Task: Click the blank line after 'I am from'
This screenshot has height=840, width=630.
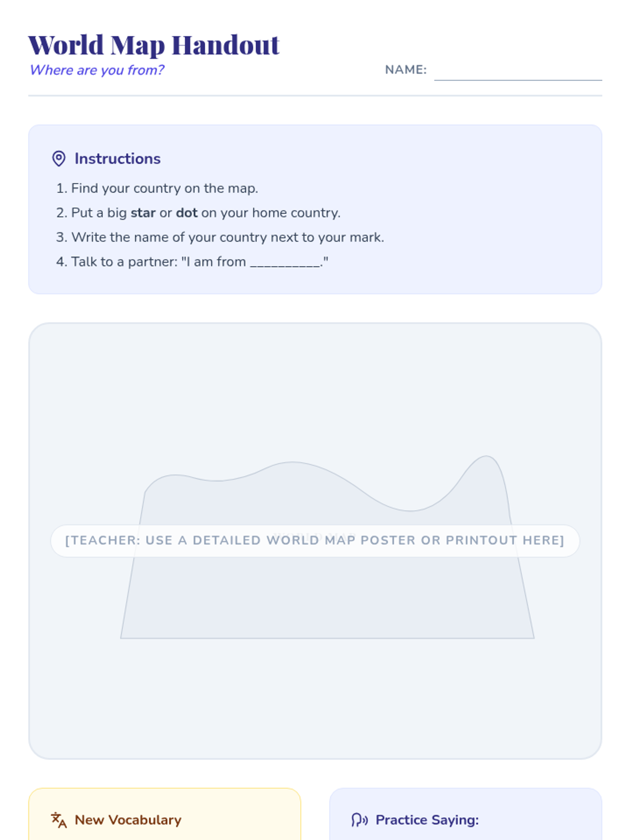Action: (285, 262)
